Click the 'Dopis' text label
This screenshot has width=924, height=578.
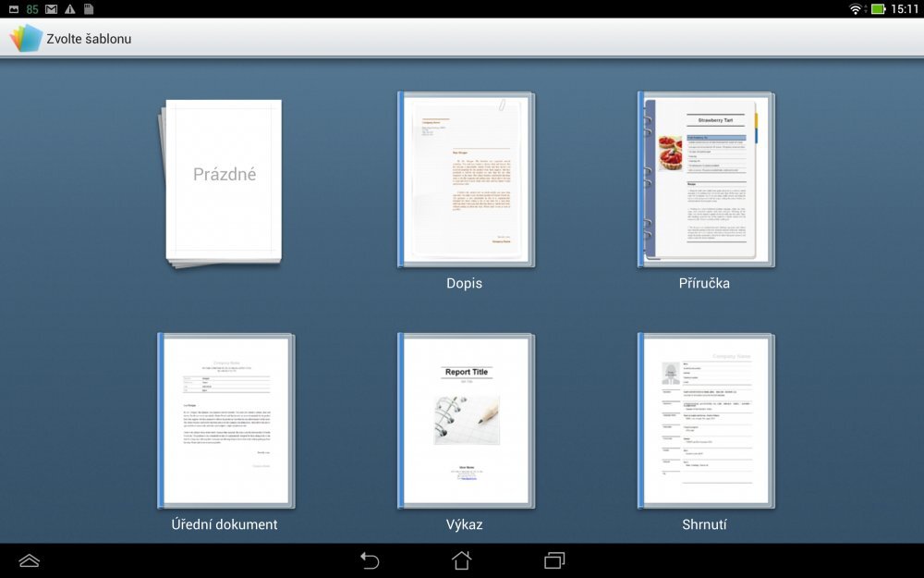click(464, 283)
